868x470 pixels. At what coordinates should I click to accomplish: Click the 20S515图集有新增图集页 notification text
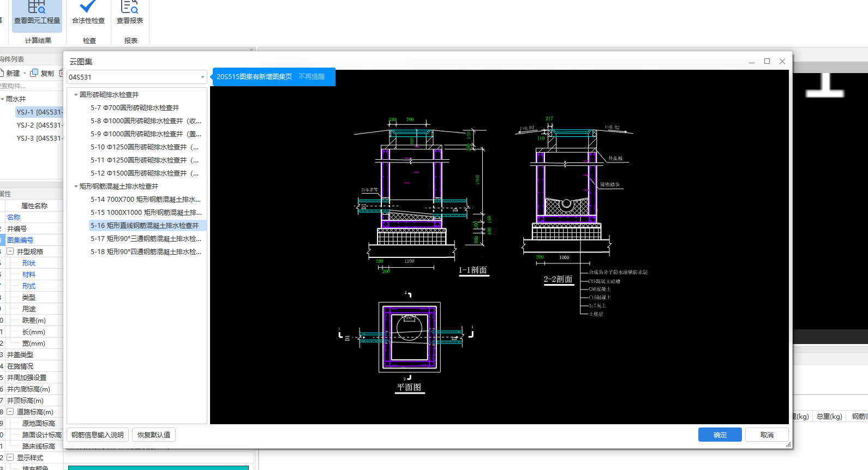[254, 77]
